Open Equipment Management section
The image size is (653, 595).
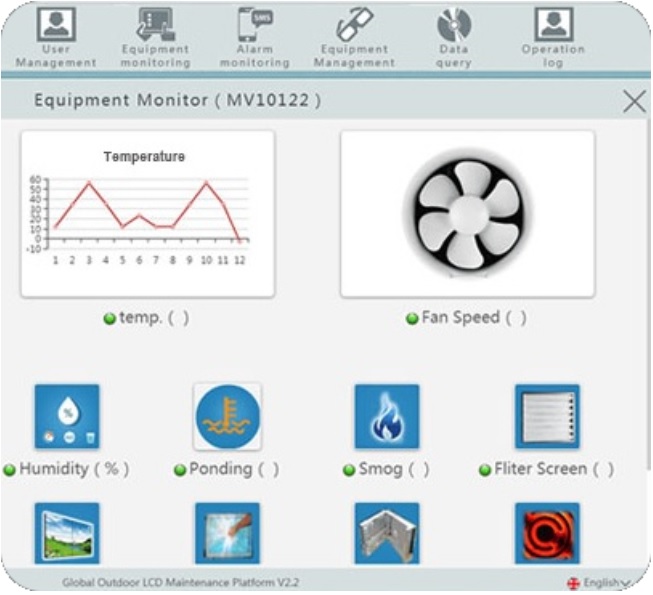(x=354, y=37)
